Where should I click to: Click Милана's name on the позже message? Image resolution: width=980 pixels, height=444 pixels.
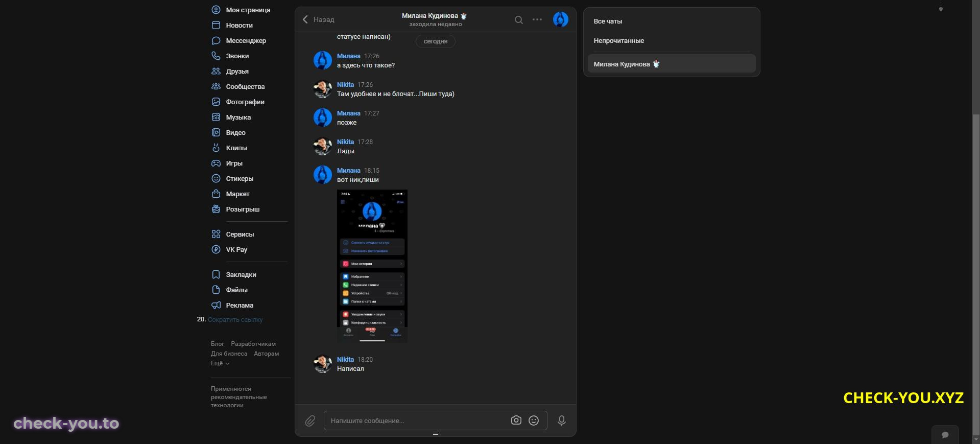349,113
